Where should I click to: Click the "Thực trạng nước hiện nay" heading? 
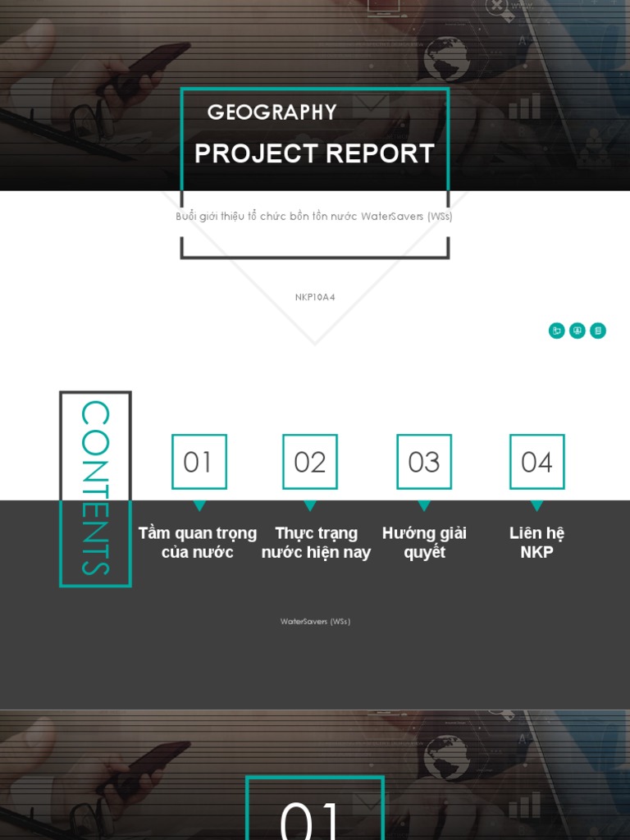pos(316,542)
